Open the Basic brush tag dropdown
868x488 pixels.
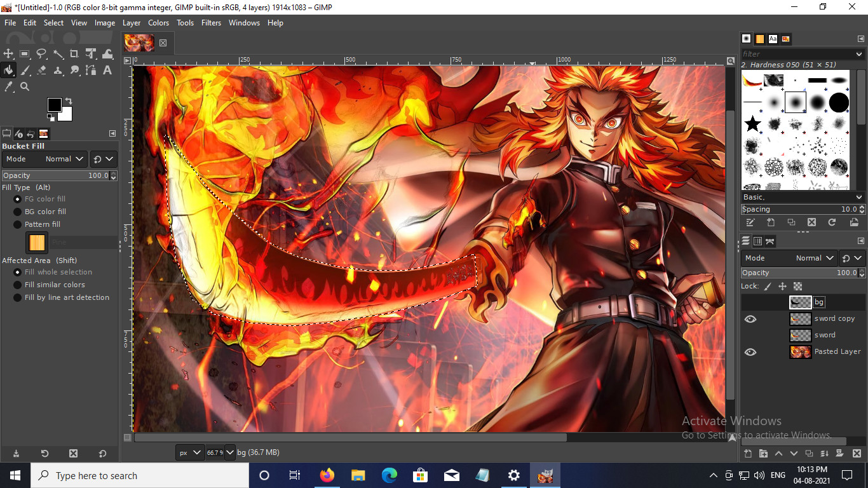[x=803, y=197]
